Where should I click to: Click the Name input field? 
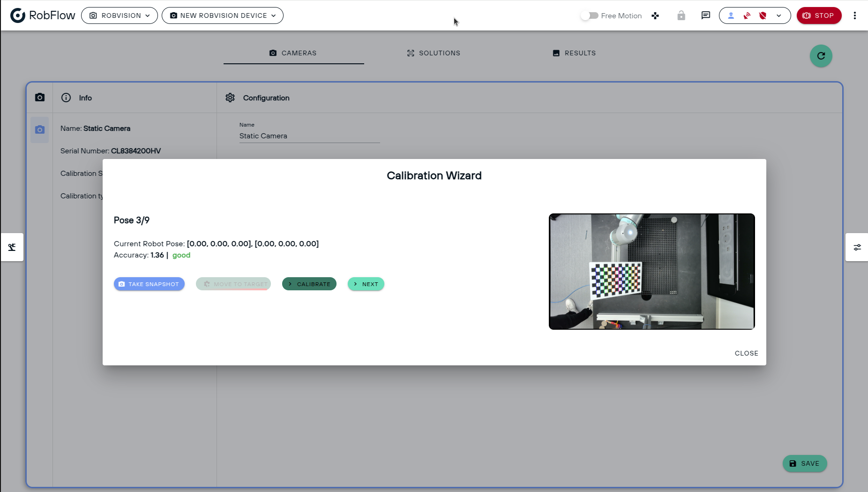(x=309, y=136)
